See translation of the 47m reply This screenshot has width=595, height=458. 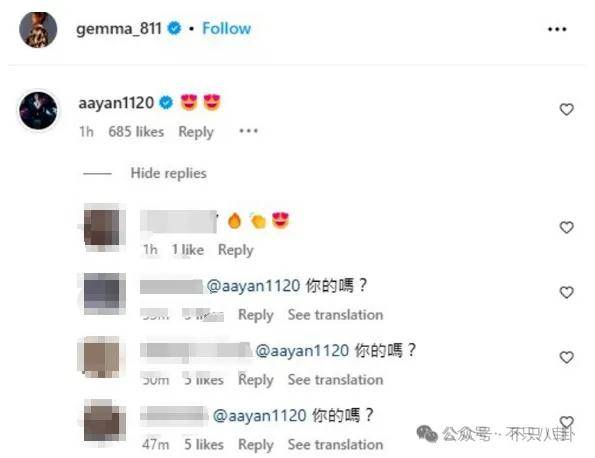point(335,444)
